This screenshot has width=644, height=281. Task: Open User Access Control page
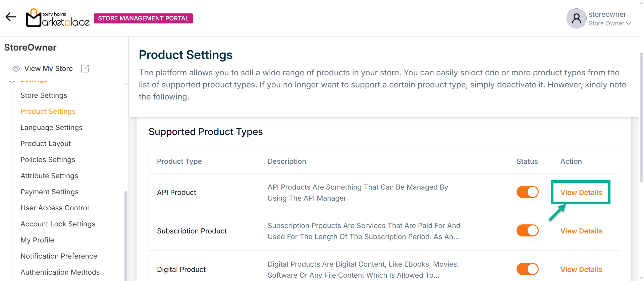click(55, 208)
